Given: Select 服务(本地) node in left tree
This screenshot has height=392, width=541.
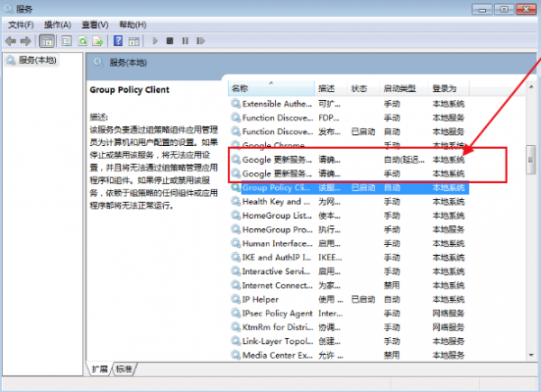Looking at the screenshot, I should (x=36, y=60).
